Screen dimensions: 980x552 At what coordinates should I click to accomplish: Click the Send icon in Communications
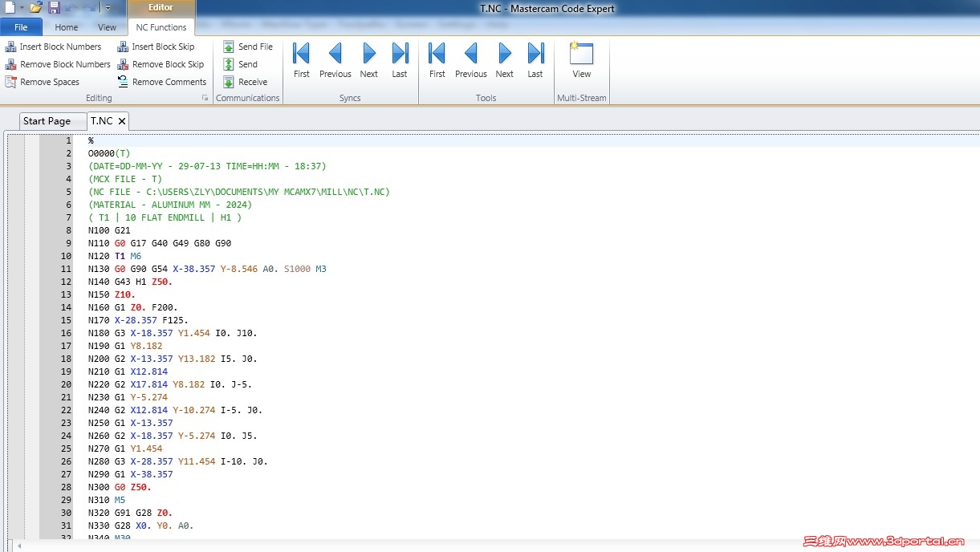tap(229, 64)
